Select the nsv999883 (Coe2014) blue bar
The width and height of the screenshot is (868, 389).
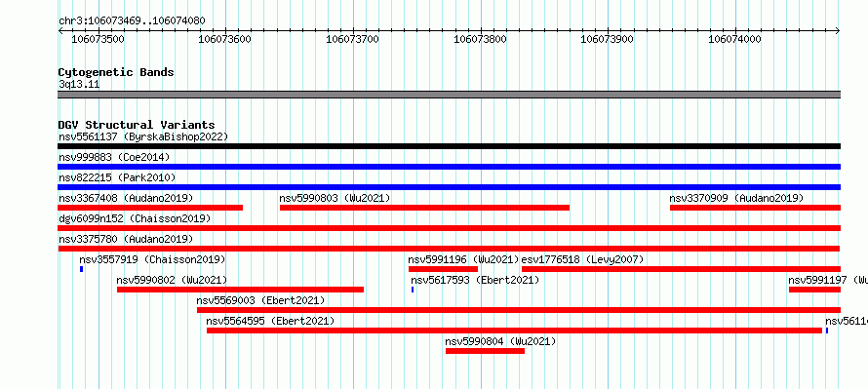point(449,167)
